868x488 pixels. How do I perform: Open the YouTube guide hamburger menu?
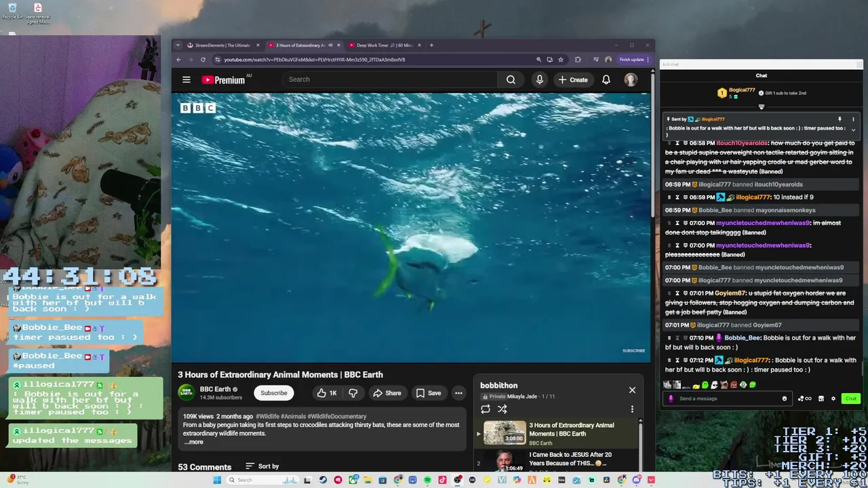click(x=186, y=79)
